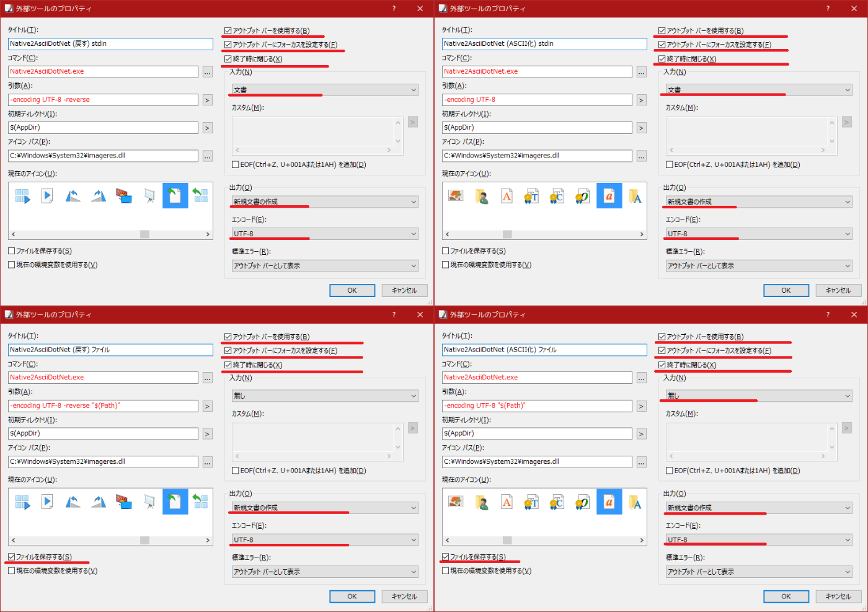
Task: Open 入力 dropdown in (ASCII化) stdin dialog
Action: (759, 90)
